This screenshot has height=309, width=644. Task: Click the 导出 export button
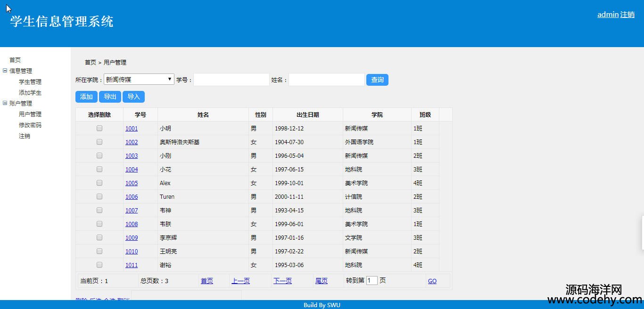click(x=110, y=97)
